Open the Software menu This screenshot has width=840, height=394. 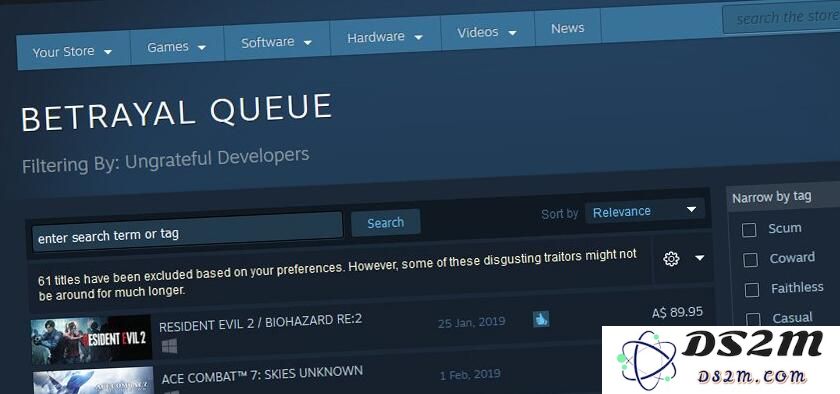coord(276,41)
